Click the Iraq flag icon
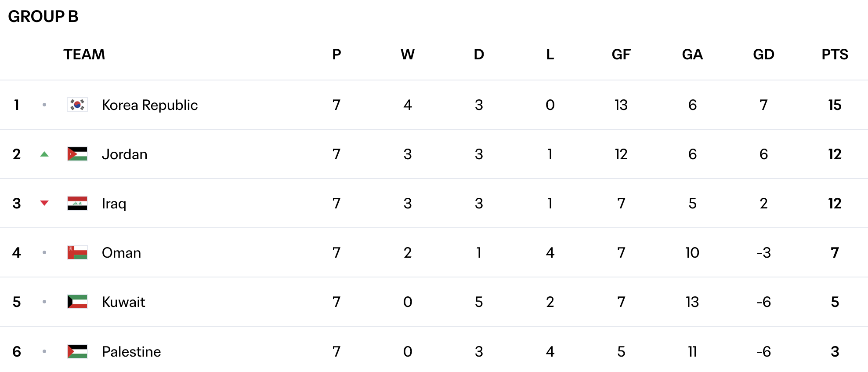Image resolution: width=868 pixels, height=372 pixels. [x=77, y=203]
